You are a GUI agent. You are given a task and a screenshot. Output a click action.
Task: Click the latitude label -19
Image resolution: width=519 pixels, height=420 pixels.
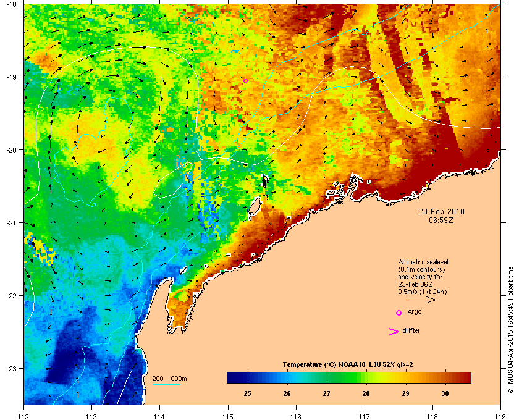(11, 77)
